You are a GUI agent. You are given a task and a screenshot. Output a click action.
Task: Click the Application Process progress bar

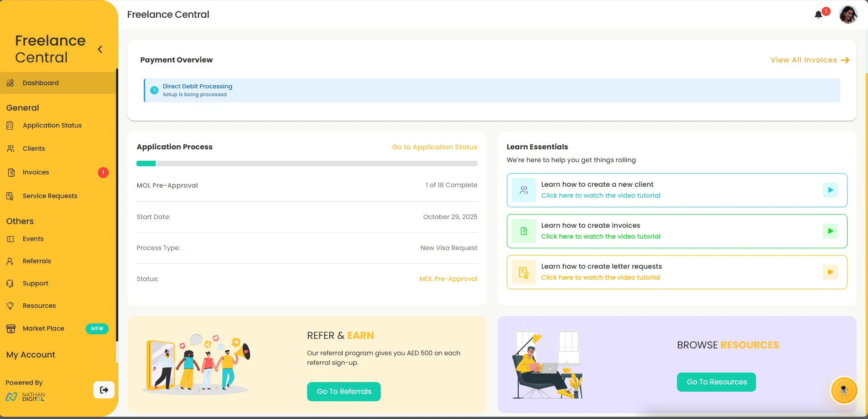(307, 163)
